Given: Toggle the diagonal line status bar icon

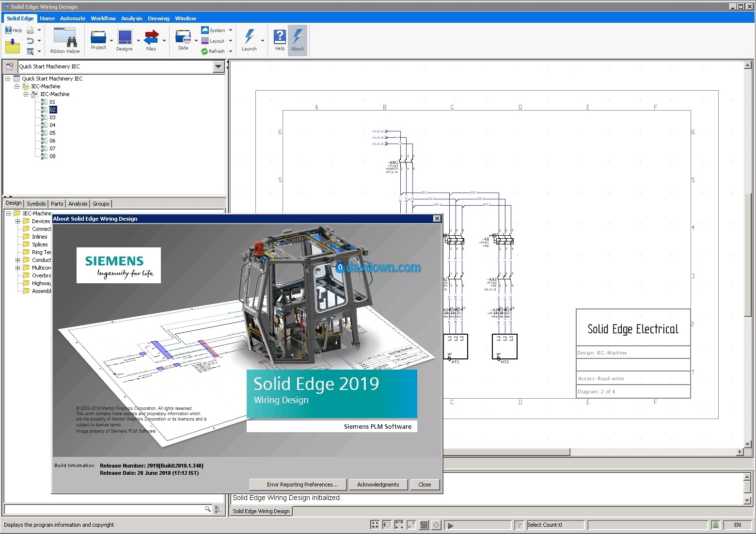Looking at the screenshot, I should [x=411, y=525].
